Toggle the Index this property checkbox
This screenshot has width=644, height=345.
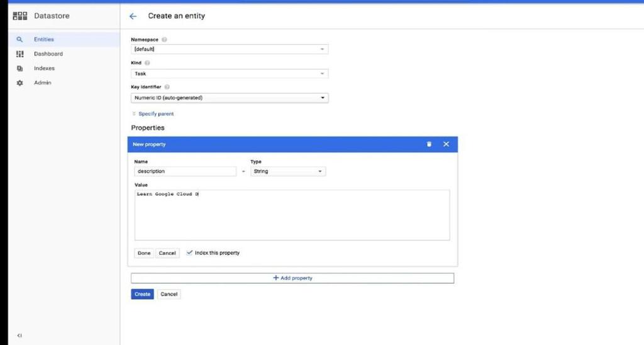point(189,253)
